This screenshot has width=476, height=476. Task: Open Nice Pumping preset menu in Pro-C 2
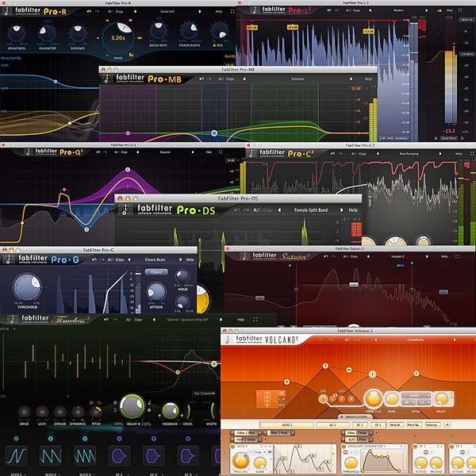tap(409, 154)
